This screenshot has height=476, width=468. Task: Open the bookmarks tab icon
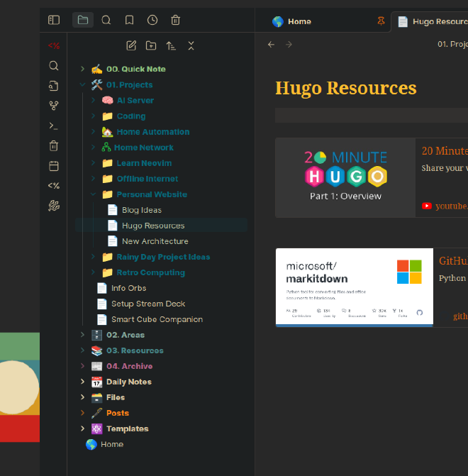129,21
